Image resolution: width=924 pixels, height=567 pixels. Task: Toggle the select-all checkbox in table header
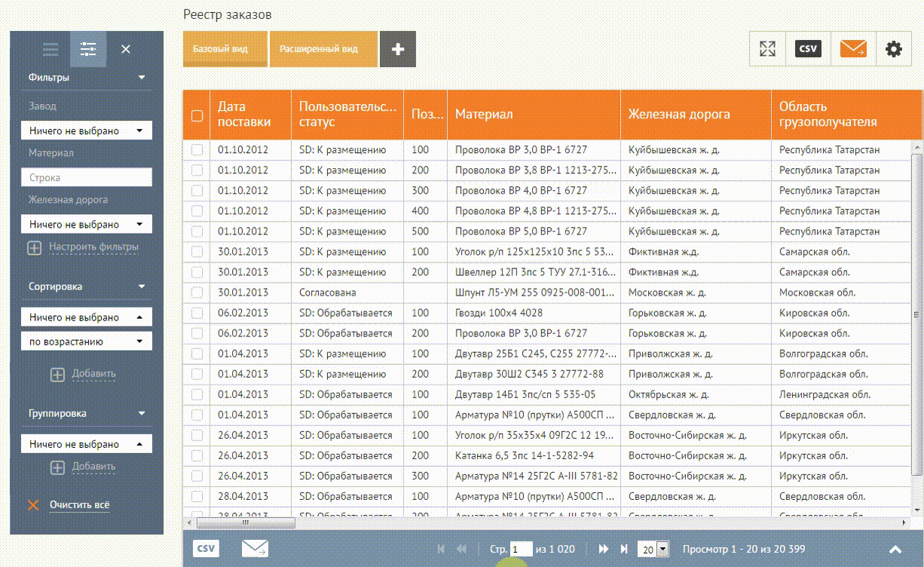[x=197, y=115]
